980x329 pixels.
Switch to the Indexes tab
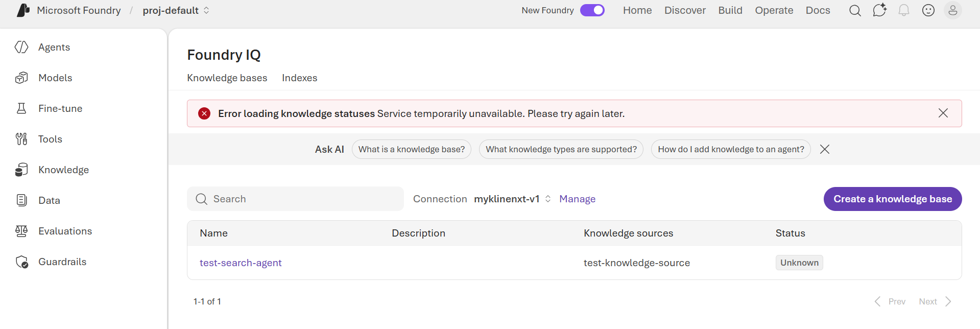tap(299, 78)
